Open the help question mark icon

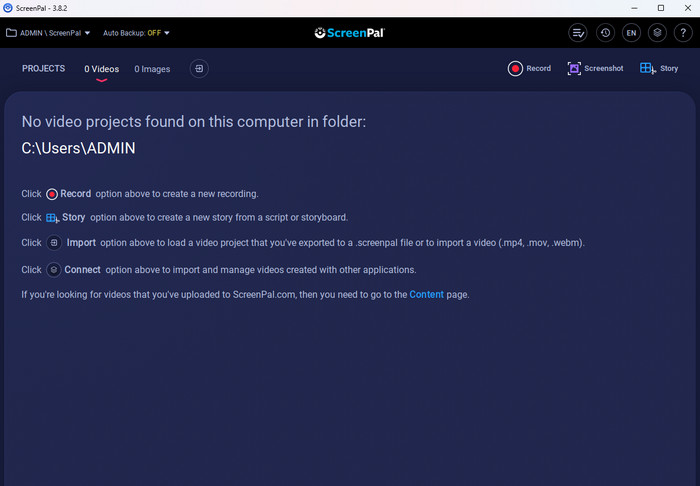(x=683, y=33)
